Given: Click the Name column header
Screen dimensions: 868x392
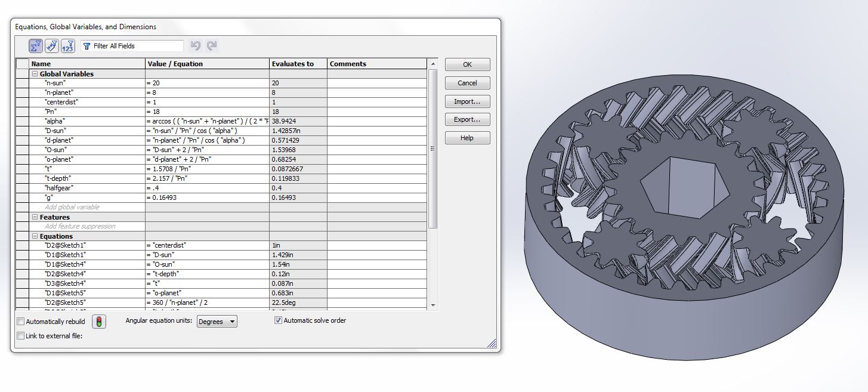Looking at the screenshot, I should [87, 64].
